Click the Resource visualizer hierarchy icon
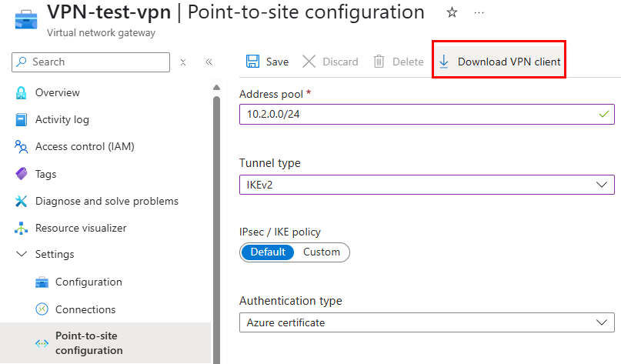This screenshot has height=364, width=621. 21,228
